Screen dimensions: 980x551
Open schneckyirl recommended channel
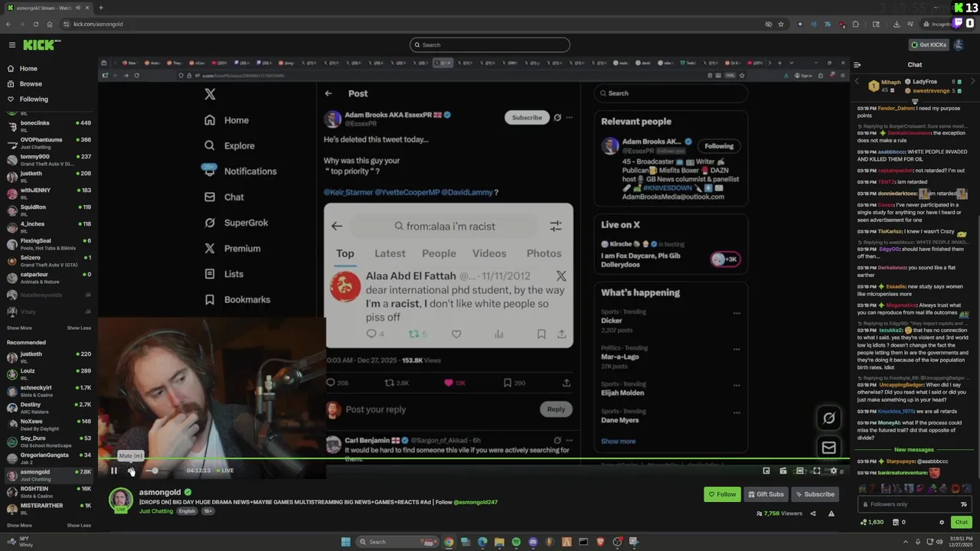[x=48, y=390]
